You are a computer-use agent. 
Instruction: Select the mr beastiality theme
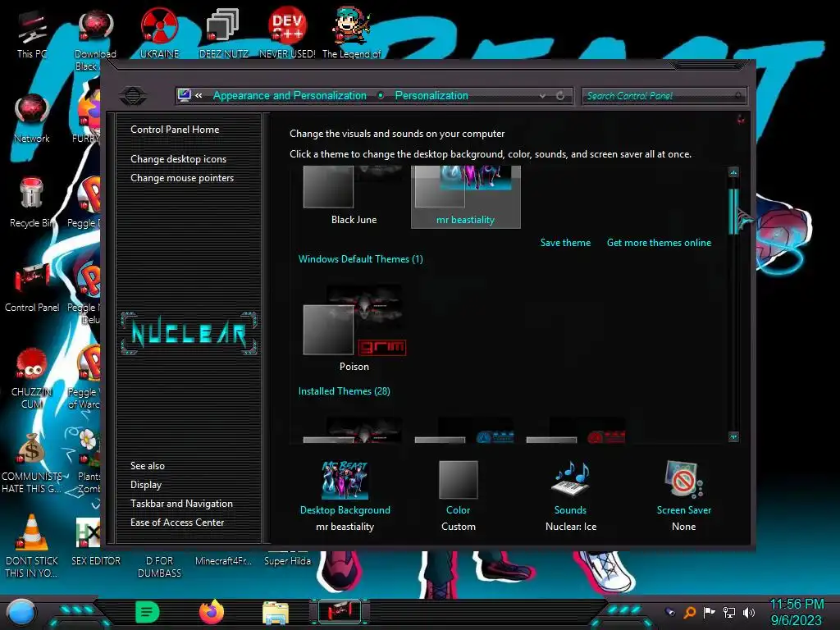(x=466, y=196)
